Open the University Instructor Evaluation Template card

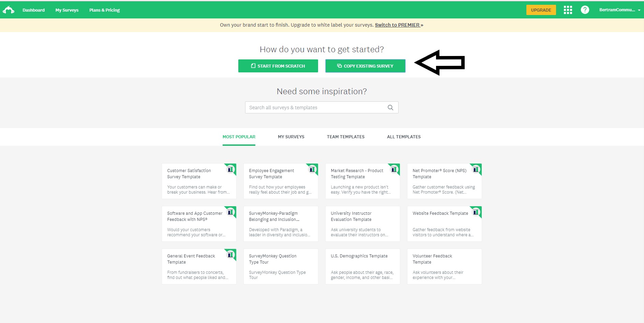coord(362,224)
